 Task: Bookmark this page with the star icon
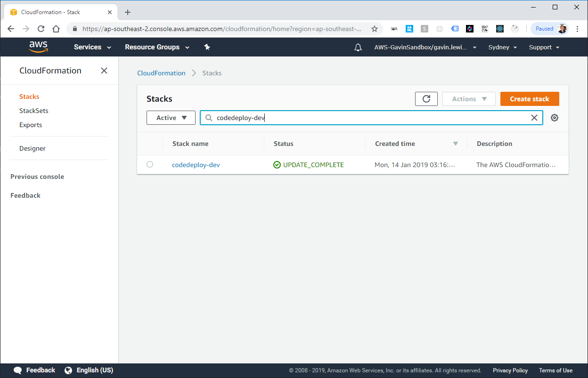pos(375,29)
